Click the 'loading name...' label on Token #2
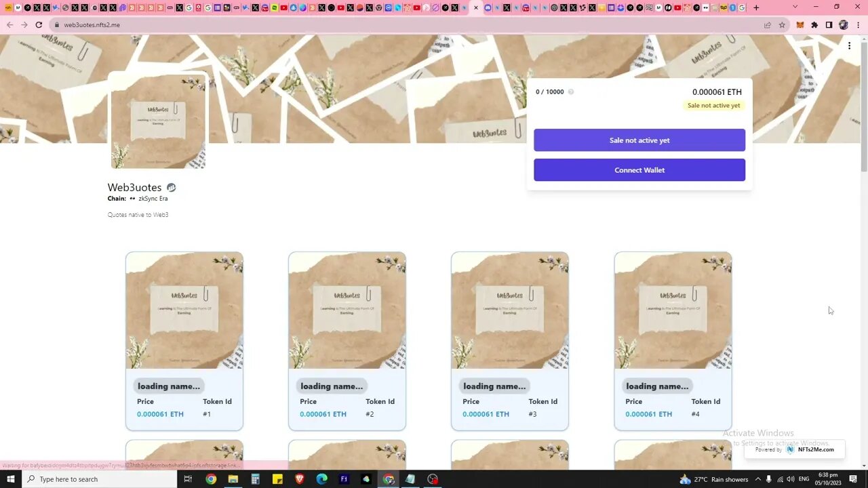Viewport: 868px width, 488px height. click(x=332, y=386)
